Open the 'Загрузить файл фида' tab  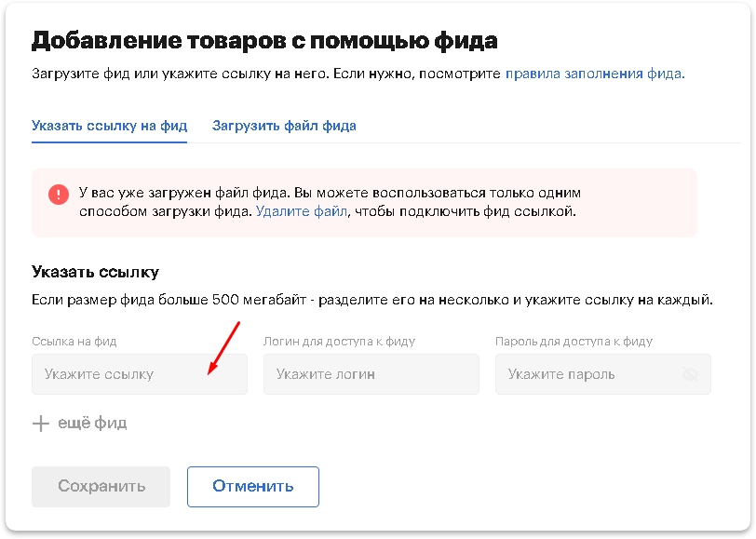tap(284, 126)
